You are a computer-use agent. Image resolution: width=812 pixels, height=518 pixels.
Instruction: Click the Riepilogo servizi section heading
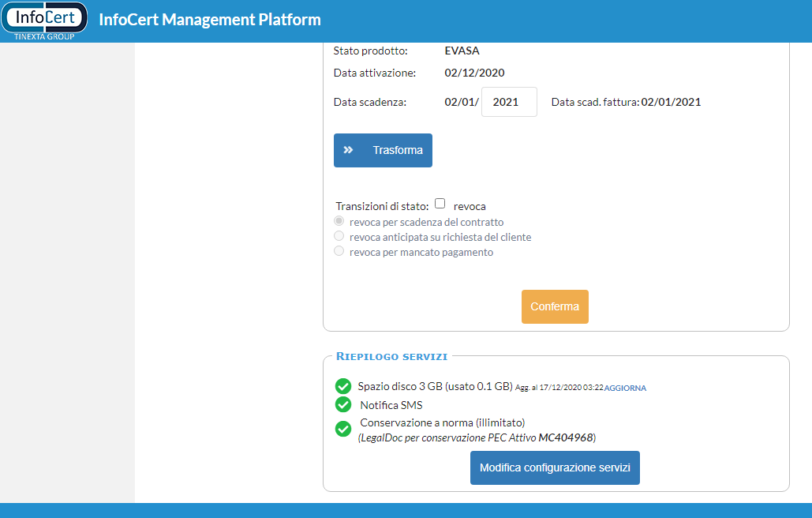[x=391, y=356]
